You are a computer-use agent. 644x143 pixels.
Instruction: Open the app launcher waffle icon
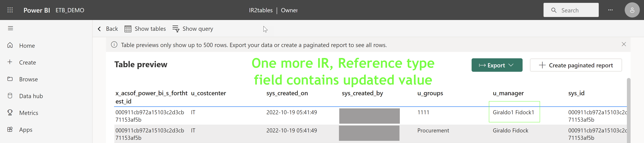[10, 10]
